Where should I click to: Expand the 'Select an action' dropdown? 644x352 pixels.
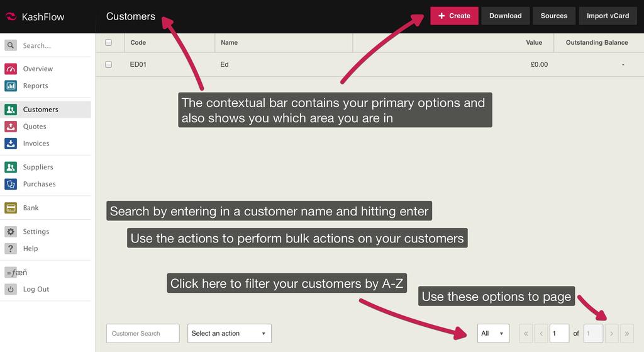click(x=229, y=334)
